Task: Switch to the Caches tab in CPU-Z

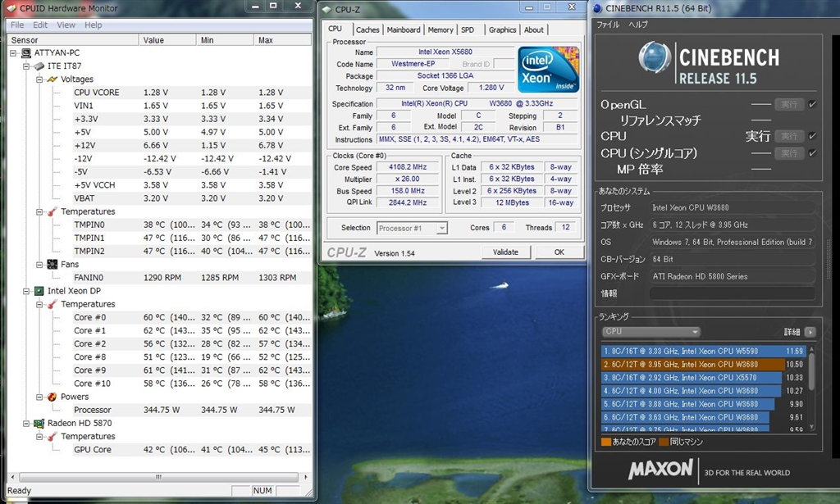Action: point(367,30)
